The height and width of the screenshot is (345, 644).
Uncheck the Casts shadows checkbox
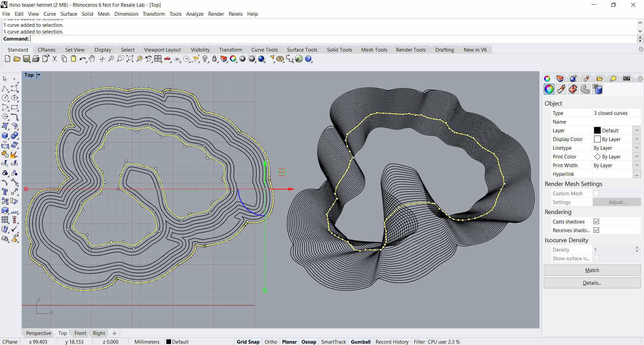(x=596, y=221)
